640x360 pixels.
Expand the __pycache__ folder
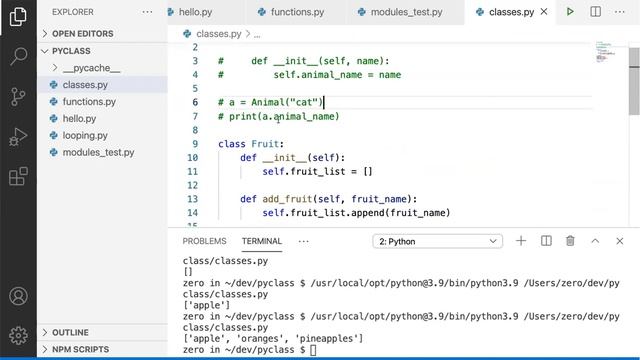click(91, 68)
